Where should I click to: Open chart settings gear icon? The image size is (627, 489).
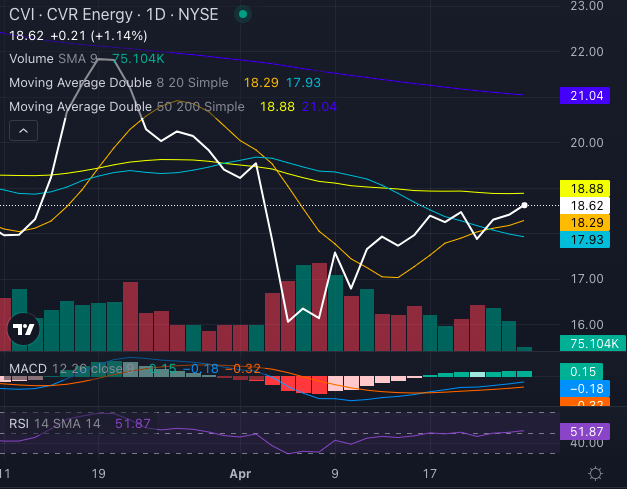point(595,472)
